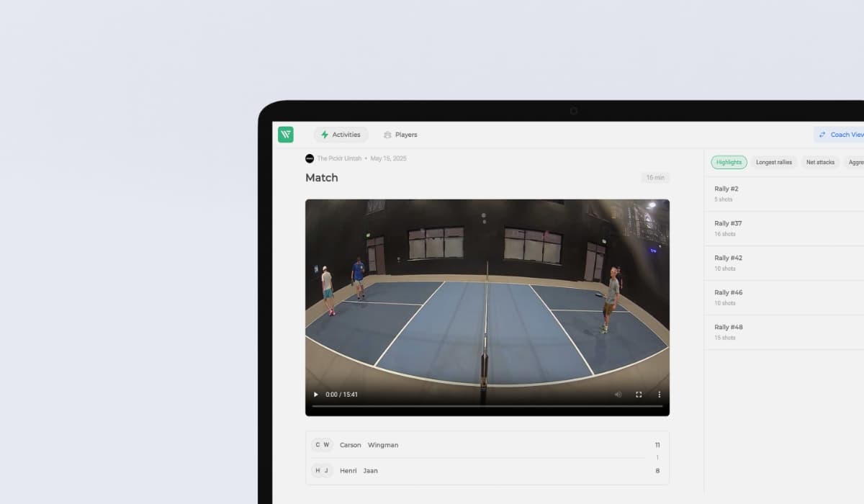Click the Players people icon
The width and height of the screenshot is (864, 504).
(387, 135)
